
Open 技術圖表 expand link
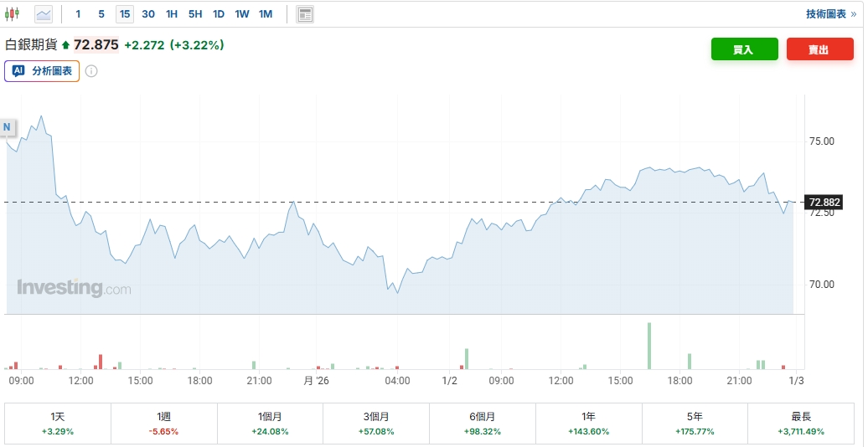click(830, 14)
